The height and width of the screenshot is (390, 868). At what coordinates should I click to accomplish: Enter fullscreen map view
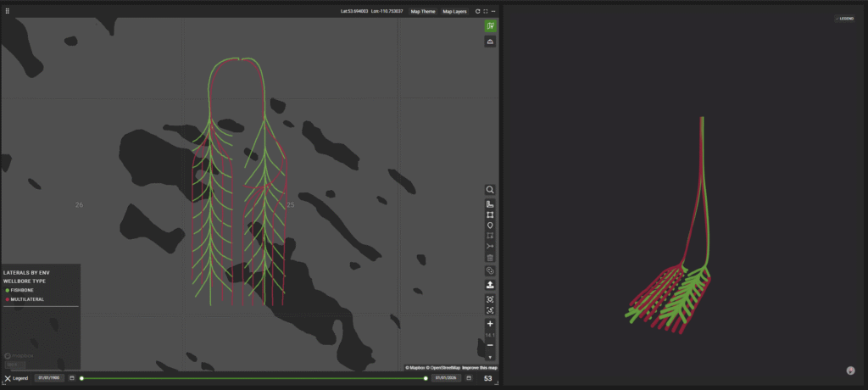(x=486, y=12)
